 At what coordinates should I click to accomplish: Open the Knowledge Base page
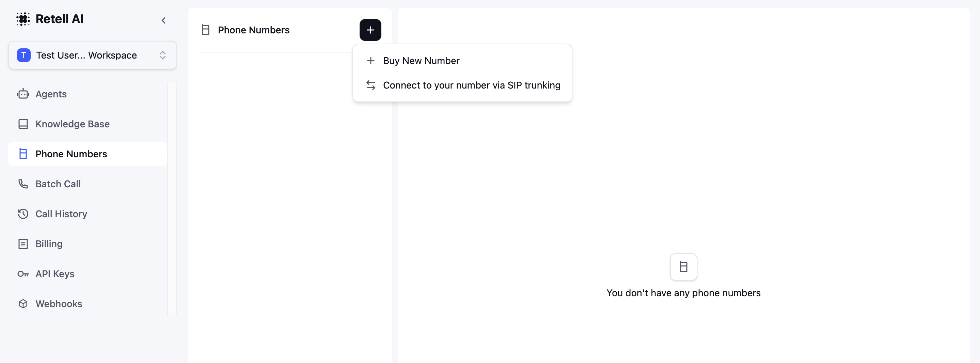(x=72, y=124)
